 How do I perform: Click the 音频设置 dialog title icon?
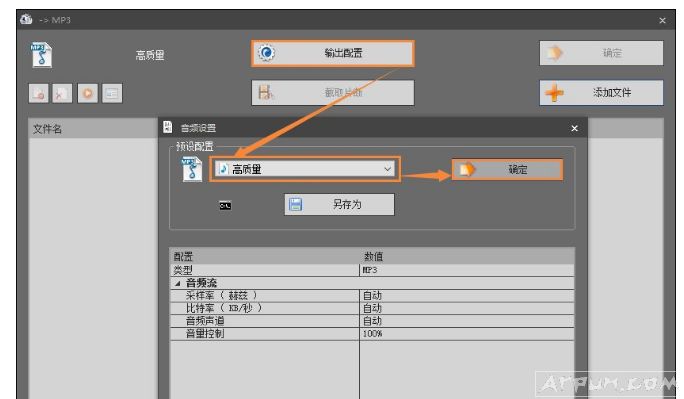click(x=168, y=127)
